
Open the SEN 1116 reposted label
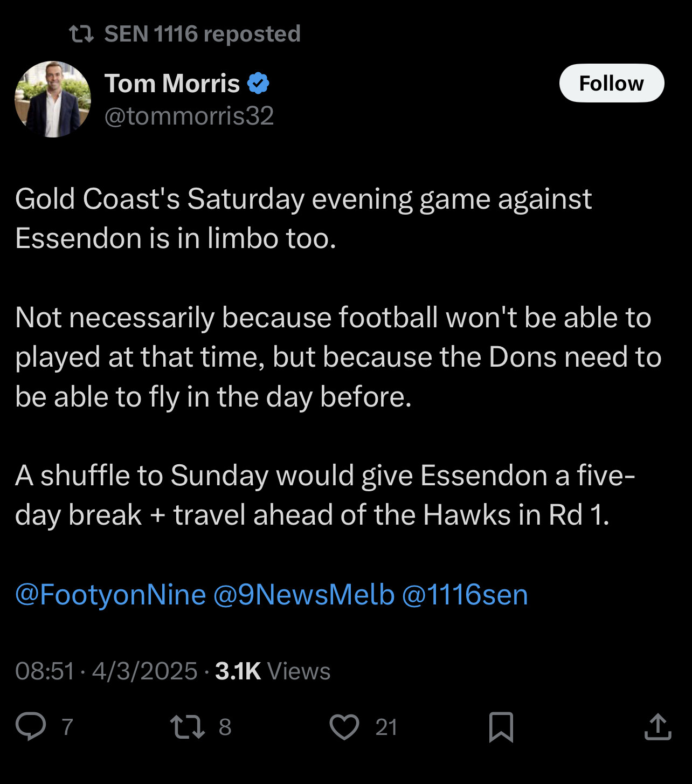202,34
